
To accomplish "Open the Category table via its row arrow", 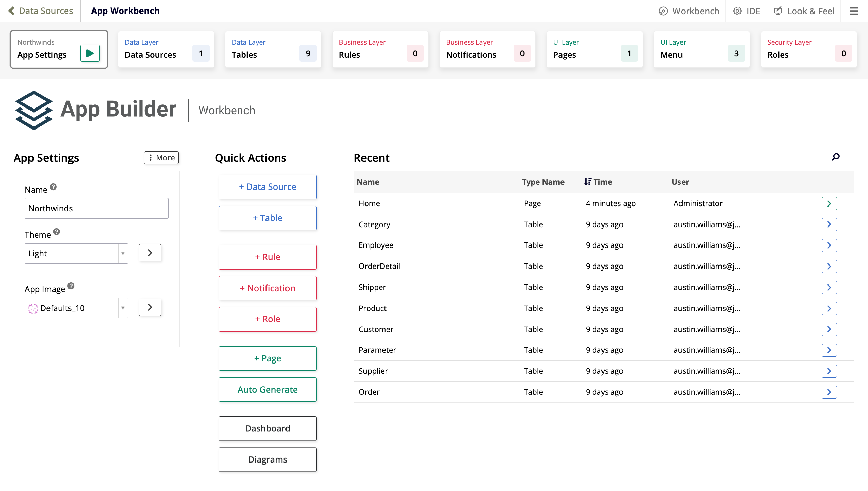I will pos(829,224).
